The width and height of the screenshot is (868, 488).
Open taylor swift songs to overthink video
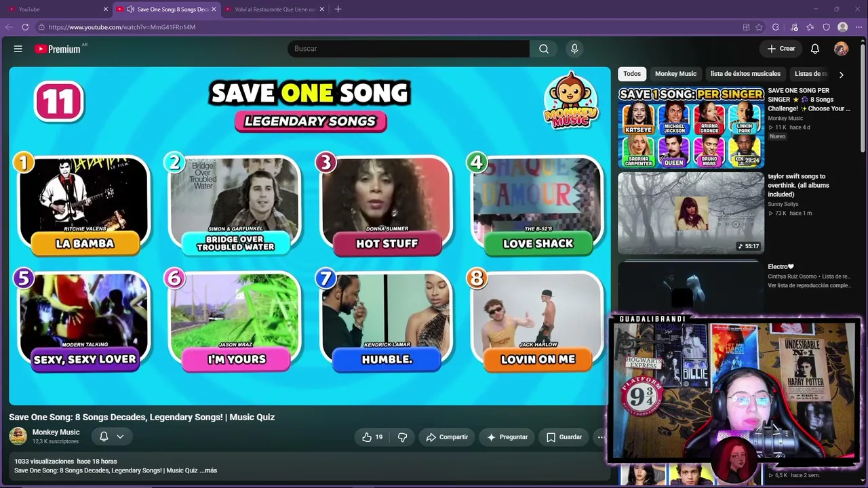click(799, 185)
